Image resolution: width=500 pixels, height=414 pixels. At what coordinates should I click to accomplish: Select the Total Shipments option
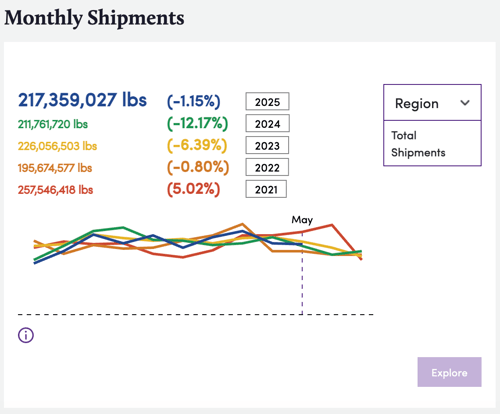418,144
